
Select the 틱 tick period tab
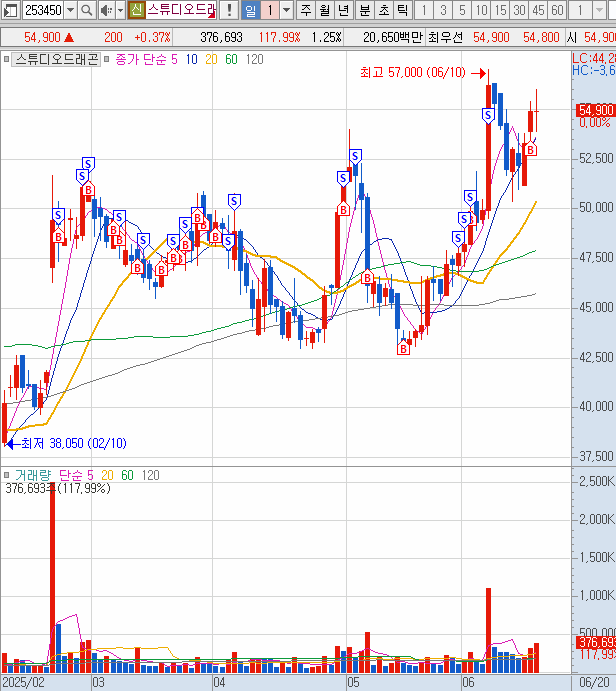403,11
